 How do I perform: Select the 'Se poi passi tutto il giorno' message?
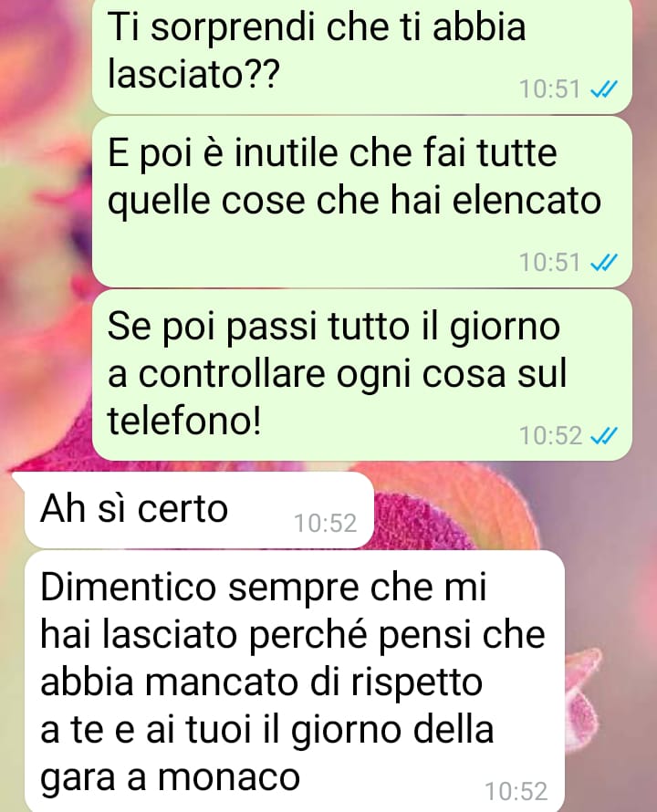[361, 375]
